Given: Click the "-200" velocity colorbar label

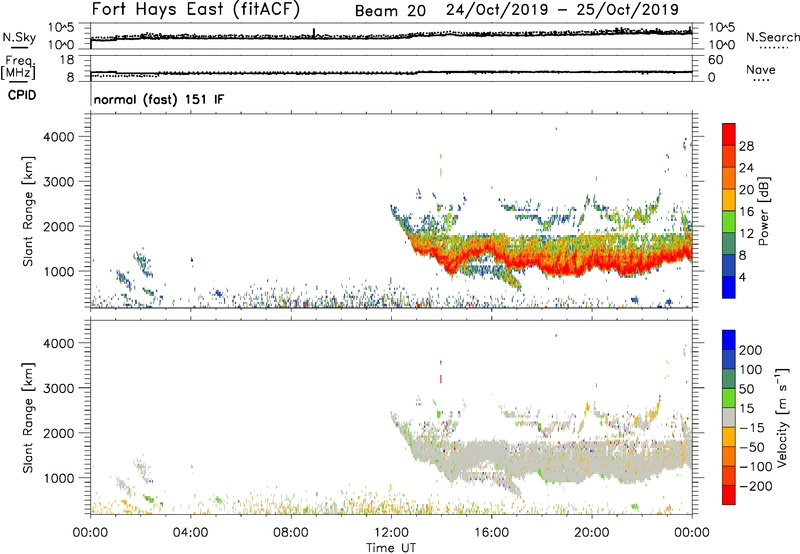Looking at the screenshot, I should pyautogui.click(x=756, y=486).
